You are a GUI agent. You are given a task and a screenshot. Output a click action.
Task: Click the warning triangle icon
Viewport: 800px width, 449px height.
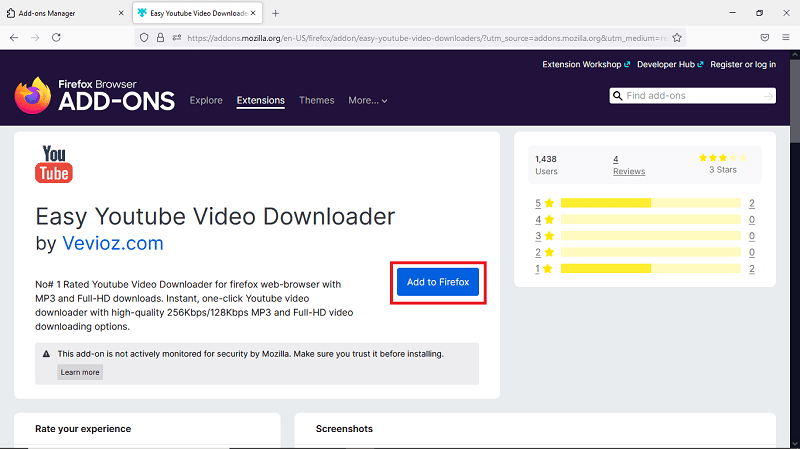click(46, 354)
